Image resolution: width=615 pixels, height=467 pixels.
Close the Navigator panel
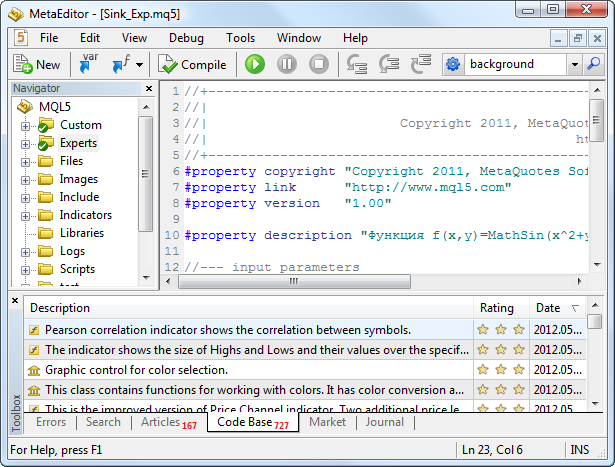[149, 89]
